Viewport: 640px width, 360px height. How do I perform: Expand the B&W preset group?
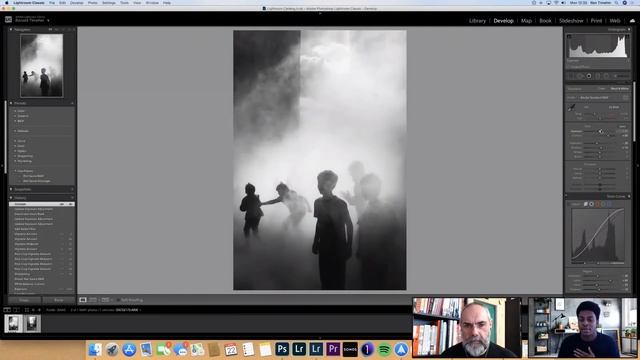pos(16,121)
